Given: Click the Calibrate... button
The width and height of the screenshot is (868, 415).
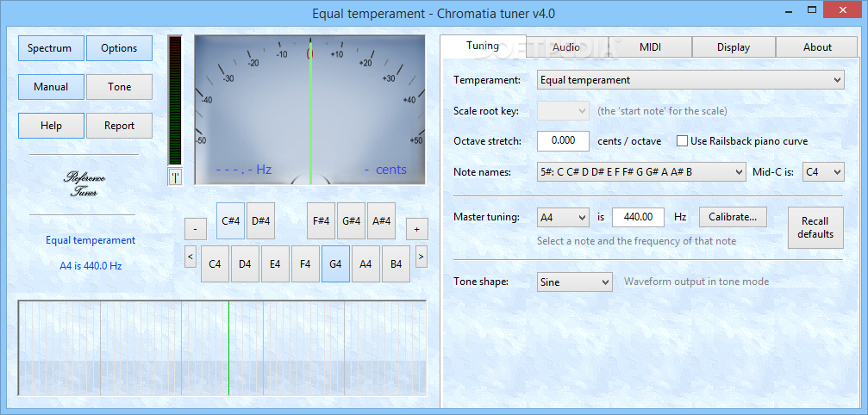Looking at the screenshot, I should coord(733,217).
